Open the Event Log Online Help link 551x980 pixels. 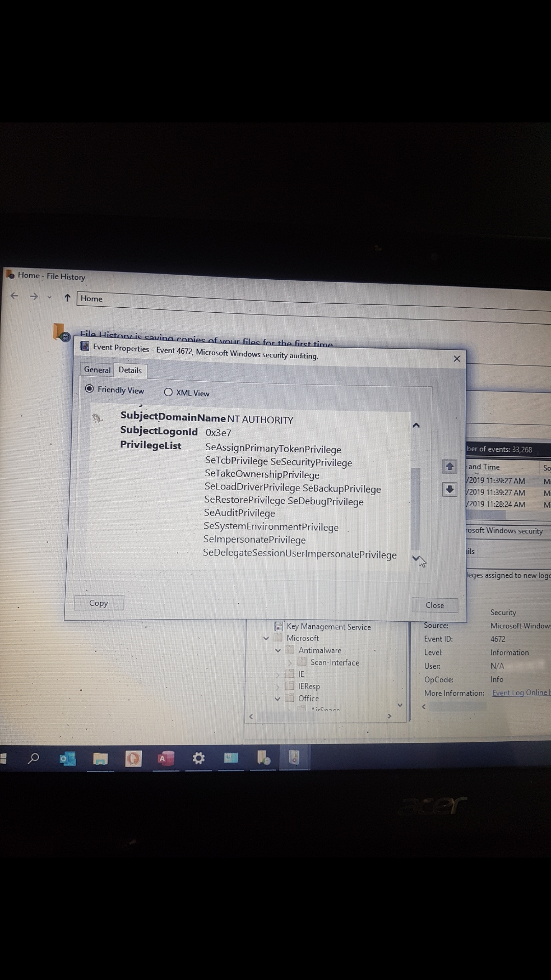point(521,693)
